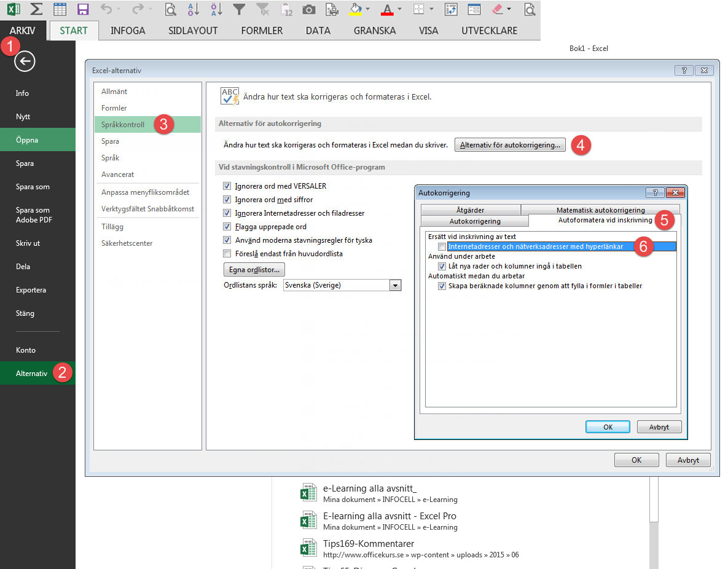Image resolution: width=728 pixels, height=569 pixels.
Task: Open the FORMLER ribbon tab
Action: tap(262, 31)
